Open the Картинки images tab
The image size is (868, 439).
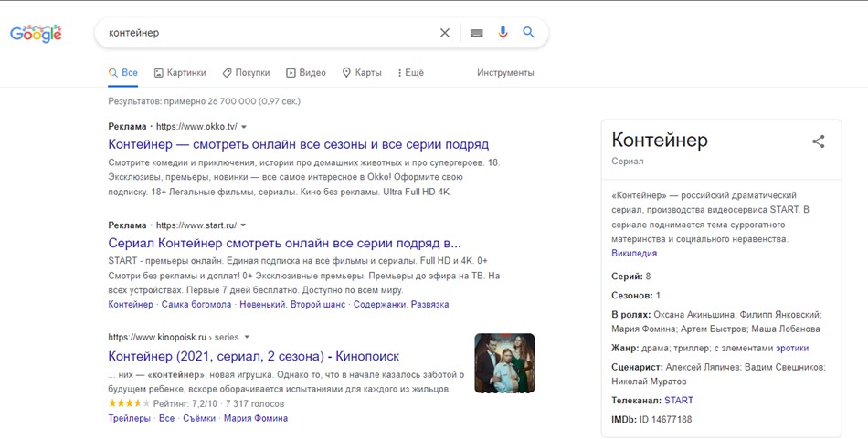click(x=180, y=72)
